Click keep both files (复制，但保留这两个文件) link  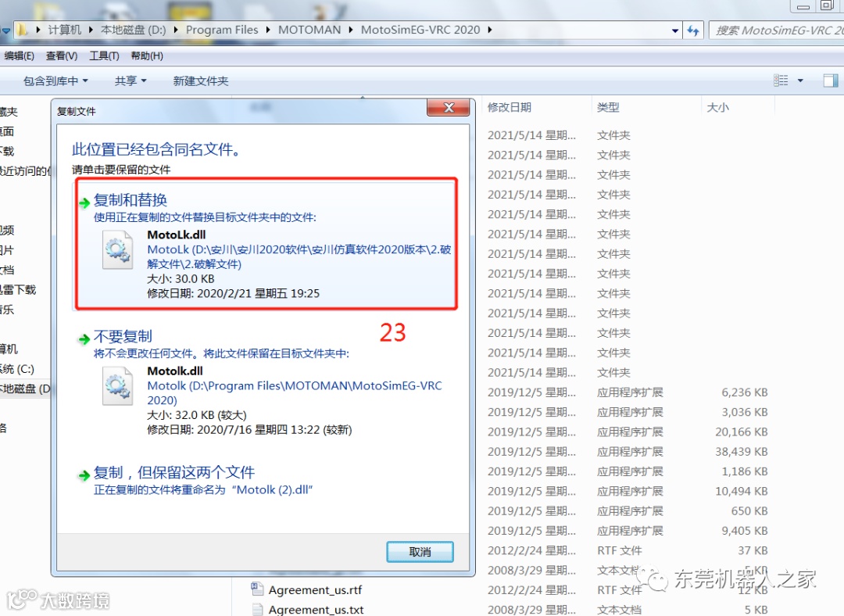tap(173, 473)
